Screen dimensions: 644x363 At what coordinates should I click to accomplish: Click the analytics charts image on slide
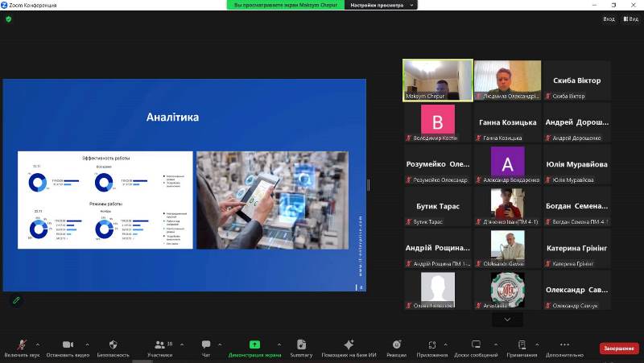click(105, 200)
